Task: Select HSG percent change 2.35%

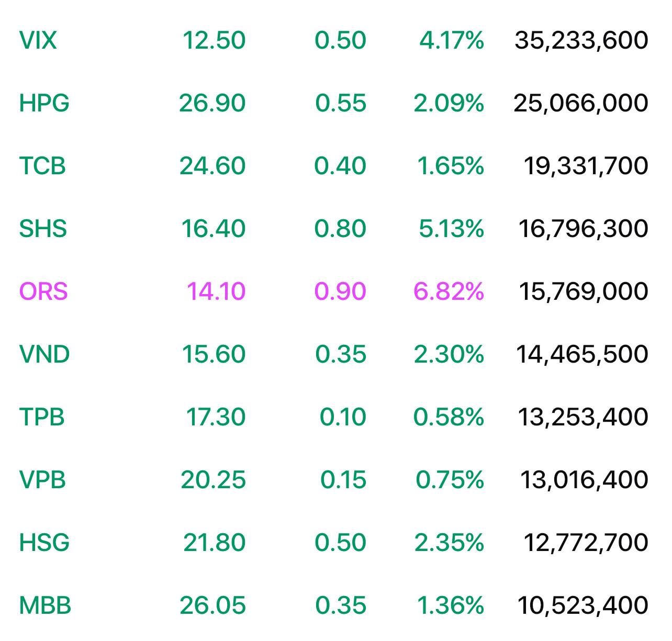Action: point(449,543)
